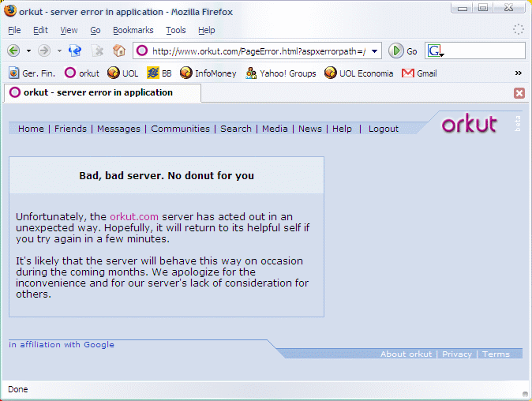Open the Help menu in menu bar

coord(207,30)
